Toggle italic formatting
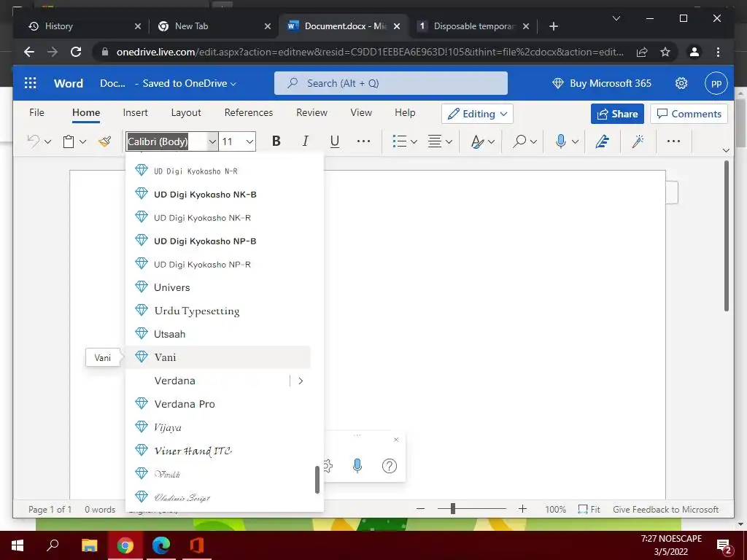Image resolution: width=747 pixels, height=560 pixels. point(306,141)
